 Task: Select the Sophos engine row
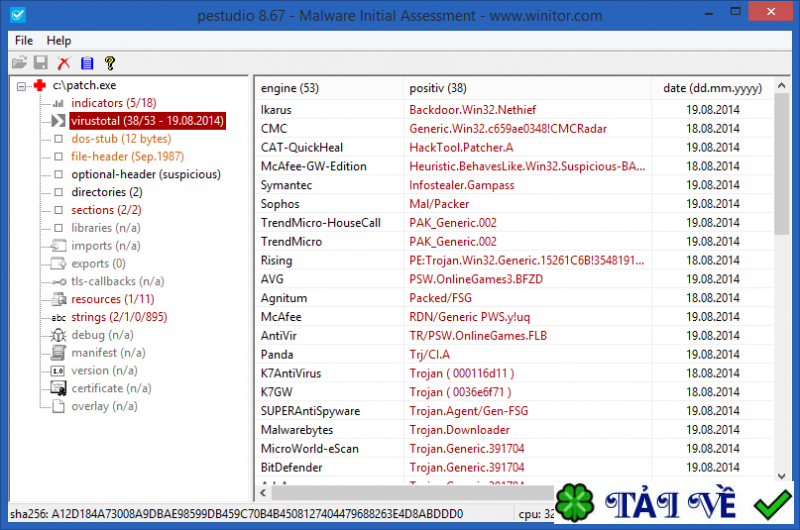(514, 204)
